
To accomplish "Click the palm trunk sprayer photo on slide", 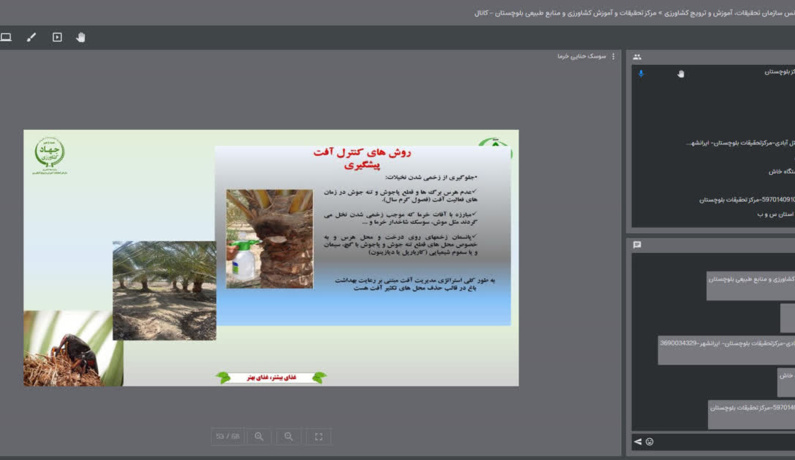I will click(269, 239).
